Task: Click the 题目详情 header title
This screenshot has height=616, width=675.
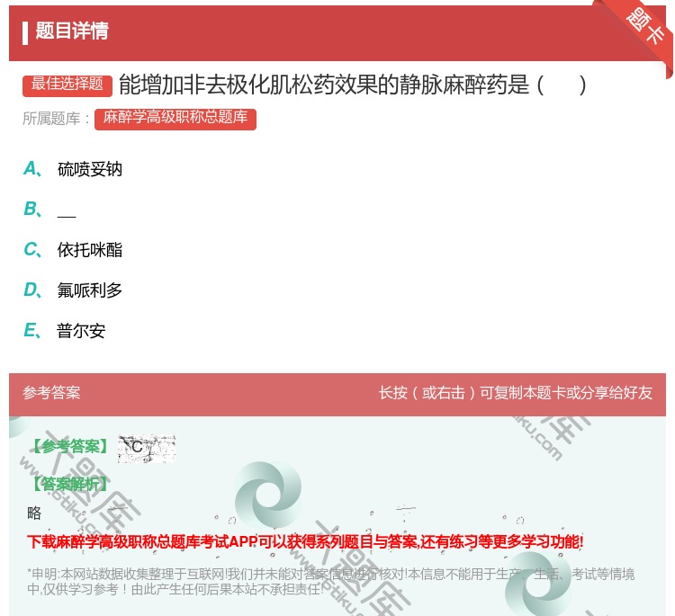Action: coord(72,31)
